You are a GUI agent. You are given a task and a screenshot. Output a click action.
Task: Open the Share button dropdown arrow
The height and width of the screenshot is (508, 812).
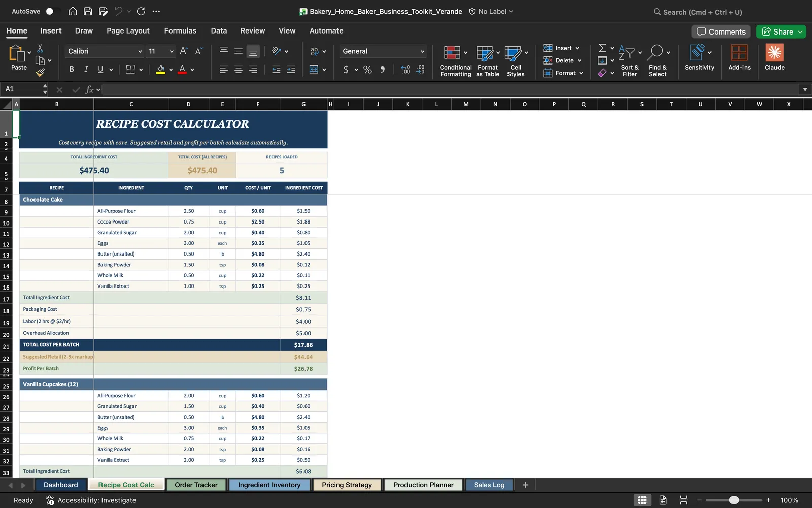coord(800,31)
